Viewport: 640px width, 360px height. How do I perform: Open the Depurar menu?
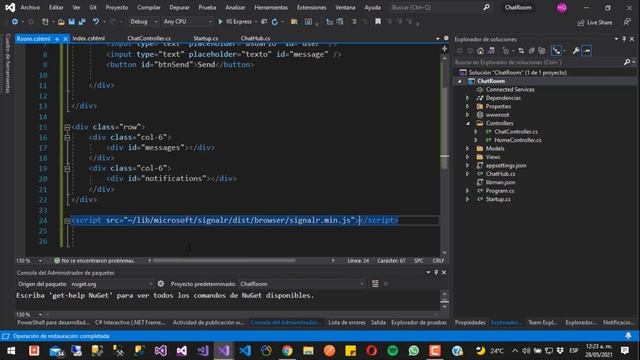point(179,7)
